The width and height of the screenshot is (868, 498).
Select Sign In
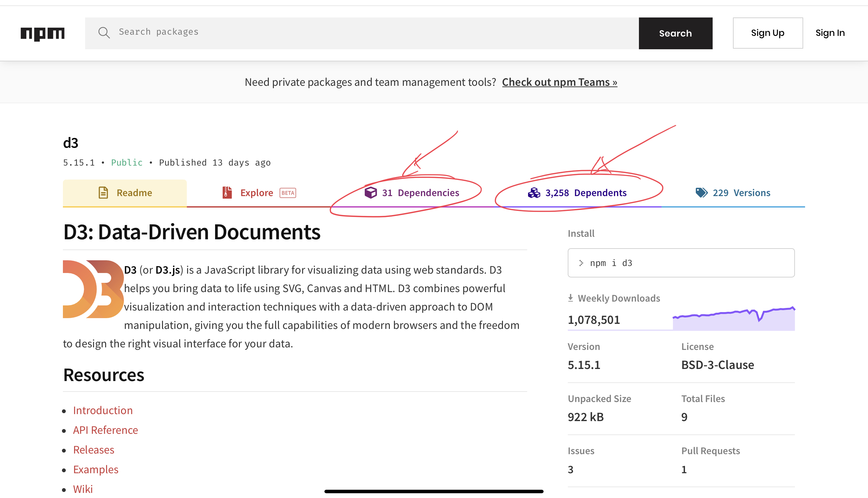(x=830, y=33)
